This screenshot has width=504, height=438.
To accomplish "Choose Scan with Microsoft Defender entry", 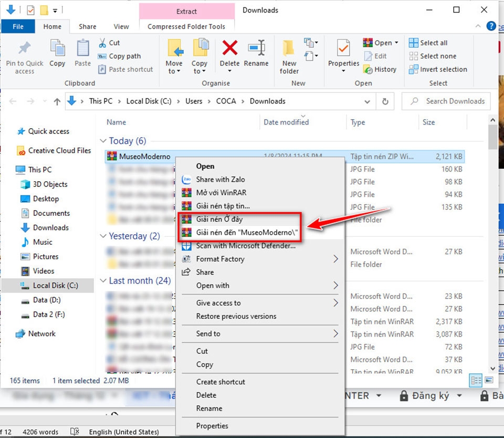I will (x=260, y=246).
